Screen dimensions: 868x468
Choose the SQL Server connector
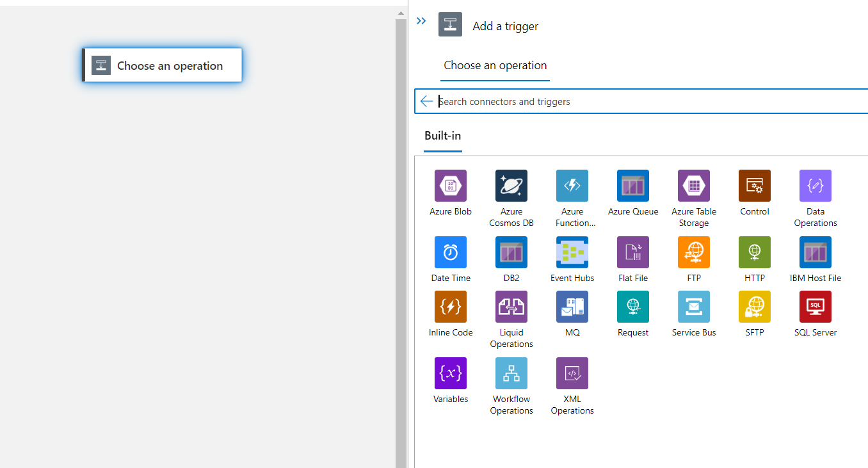[x=816, y=307]
